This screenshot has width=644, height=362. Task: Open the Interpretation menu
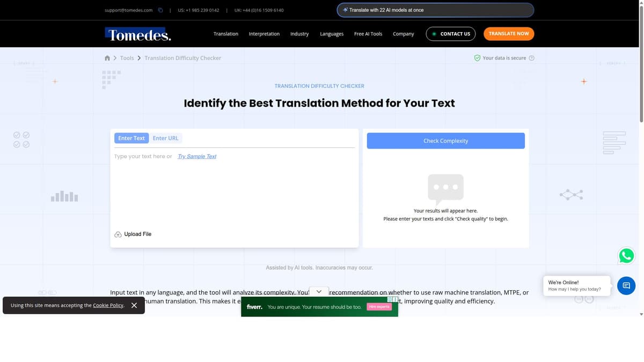[264, 34]
